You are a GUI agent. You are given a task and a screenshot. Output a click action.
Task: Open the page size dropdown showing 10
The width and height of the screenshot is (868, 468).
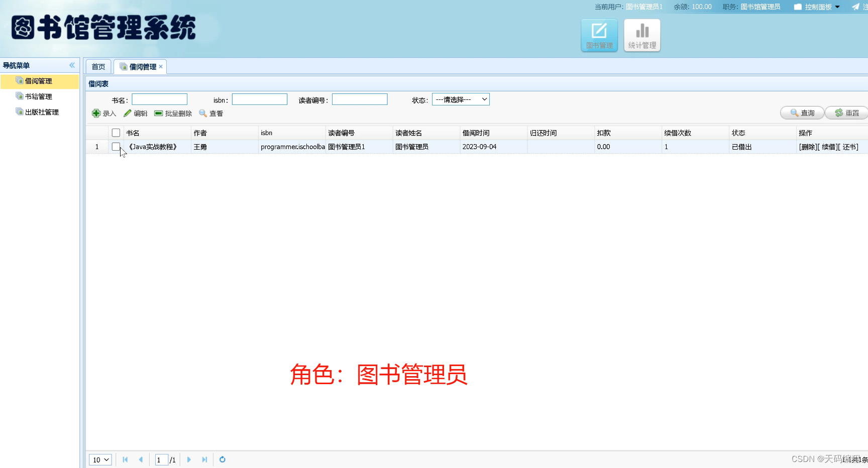tap(100, 460)
